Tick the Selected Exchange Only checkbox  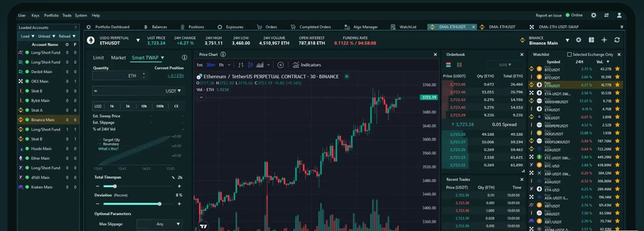point(569,54)
